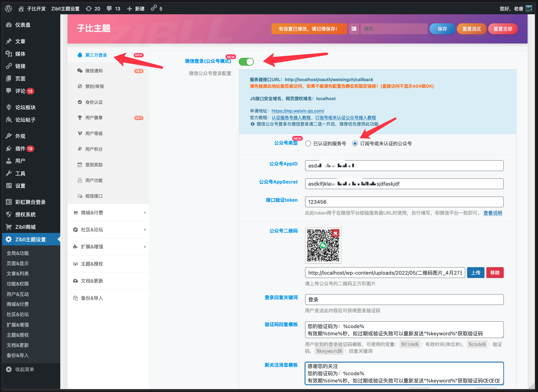The height and width of the screenshot is (392, 538).
Task: Switch to the 微信通知 tab
Action: tap(94, 70)
